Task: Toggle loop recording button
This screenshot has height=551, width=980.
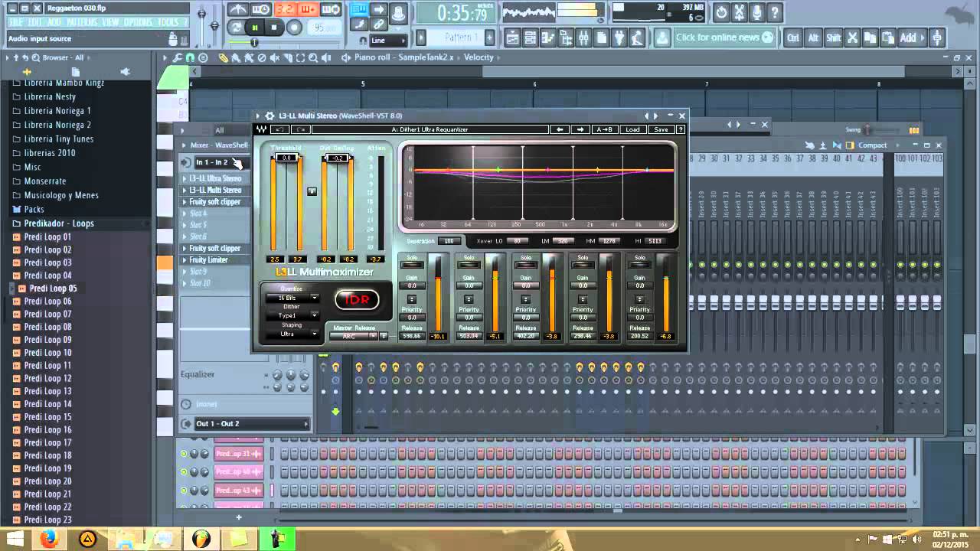Action: point(331,10)
